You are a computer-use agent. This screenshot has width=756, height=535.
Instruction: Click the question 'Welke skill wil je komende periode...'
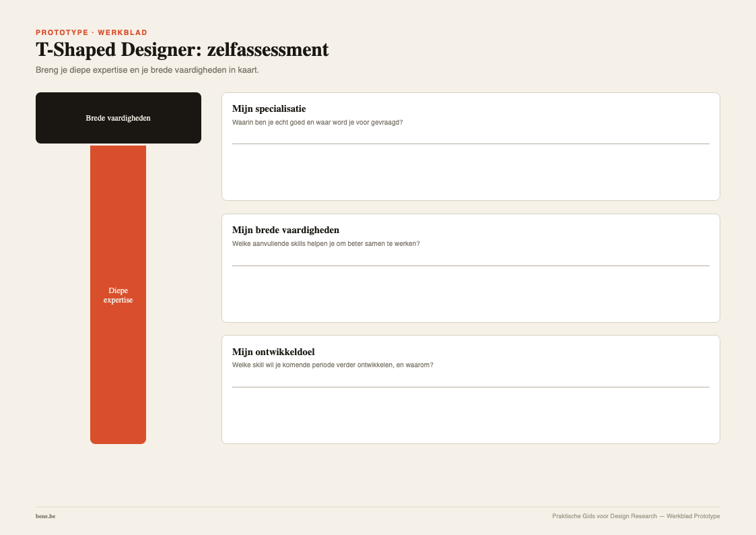[x=333, y=365]
